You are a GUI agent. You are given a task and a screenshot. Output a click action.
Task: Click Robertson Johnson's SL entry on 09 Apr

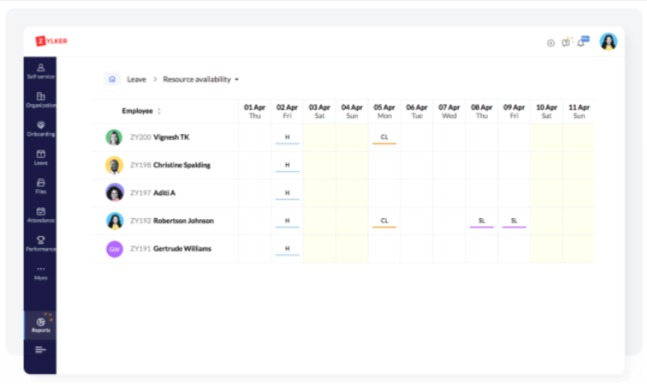[x=514, y=221]
